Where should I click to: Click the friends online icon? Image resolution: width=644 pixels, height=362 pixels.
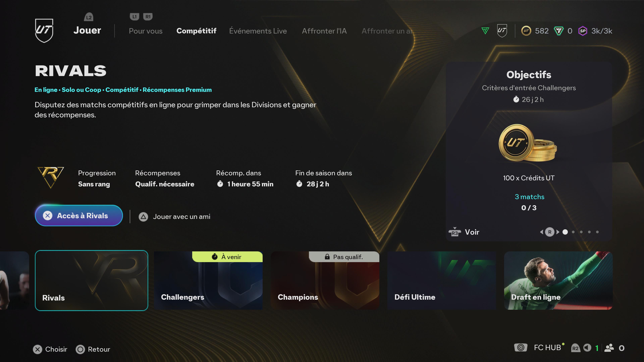click(x=609, y=348)
